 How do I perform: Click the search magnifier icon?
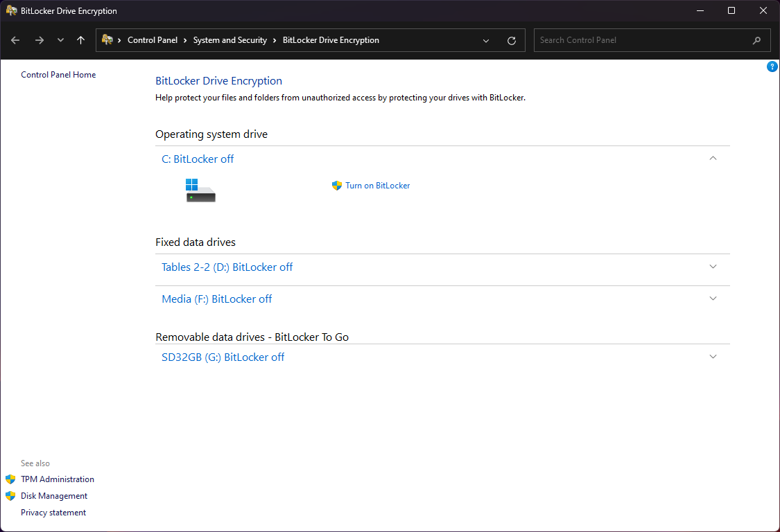click(x=756, y=40)
